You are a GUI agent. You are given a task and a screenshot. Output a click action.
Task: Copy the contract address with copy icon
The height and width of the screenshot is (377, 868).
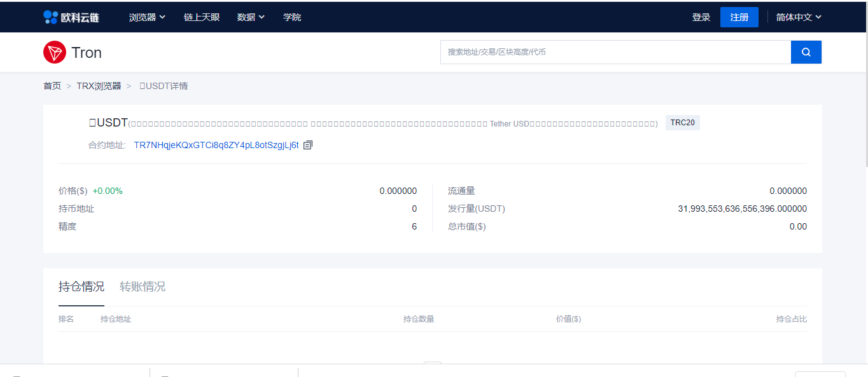[308, 145]
